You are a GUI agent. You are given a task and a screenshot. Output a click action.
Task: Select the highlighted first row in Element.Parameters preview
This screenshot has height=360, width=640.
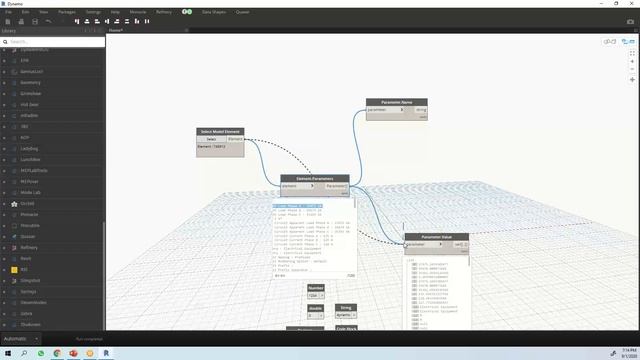click(298, 206)
